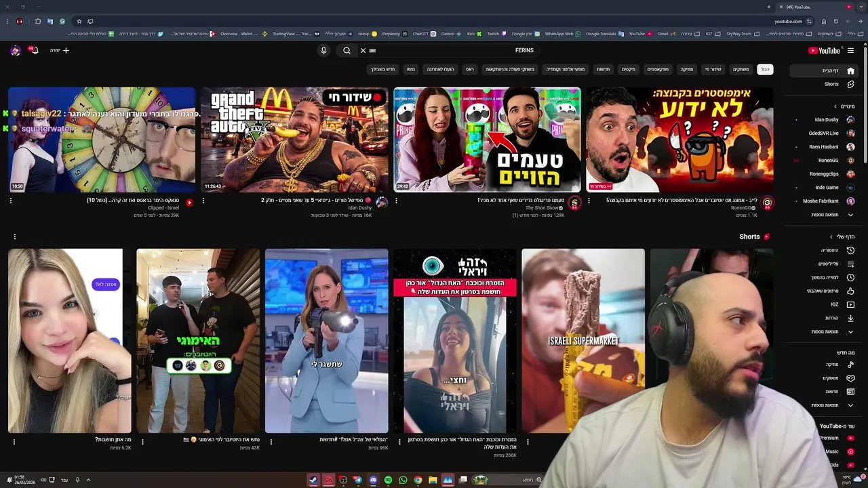Select the מיקסים filter chip

click(x=629, y=69)
